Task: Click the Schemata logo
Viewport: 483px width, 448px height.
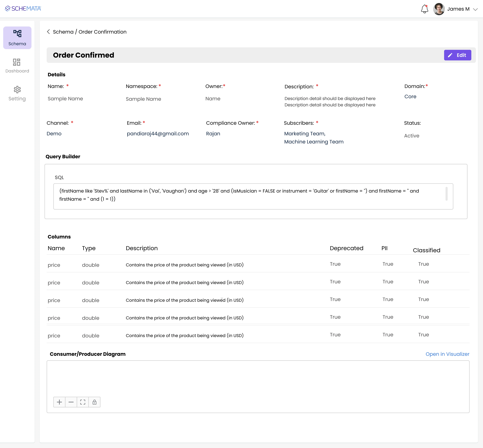Action: 23,8
